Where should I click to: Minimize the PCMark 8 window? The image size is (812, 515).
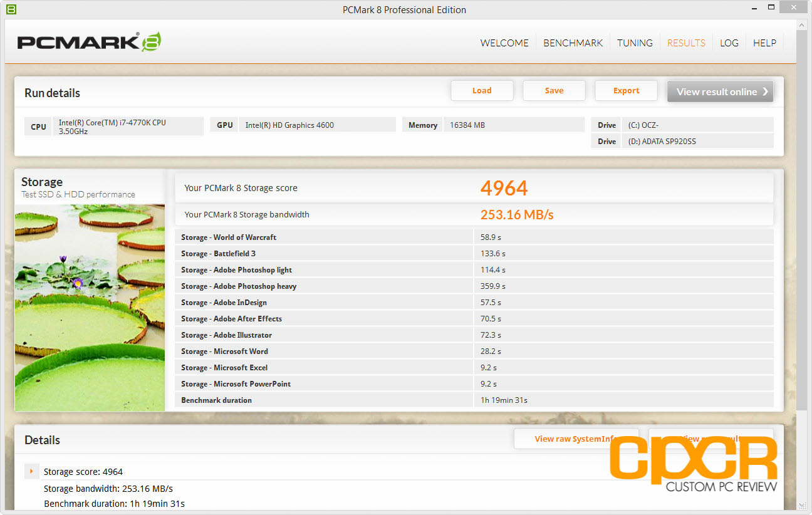756,9
